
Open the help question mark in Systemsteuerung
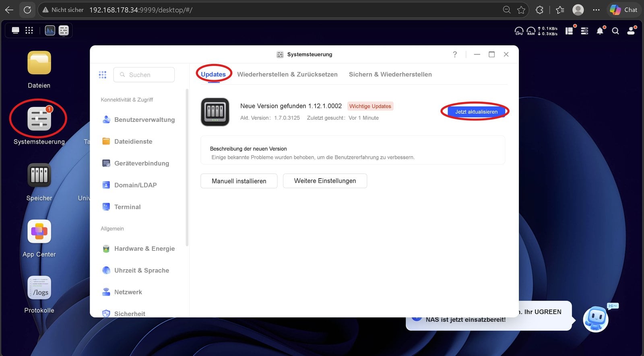tap(455, 54)
